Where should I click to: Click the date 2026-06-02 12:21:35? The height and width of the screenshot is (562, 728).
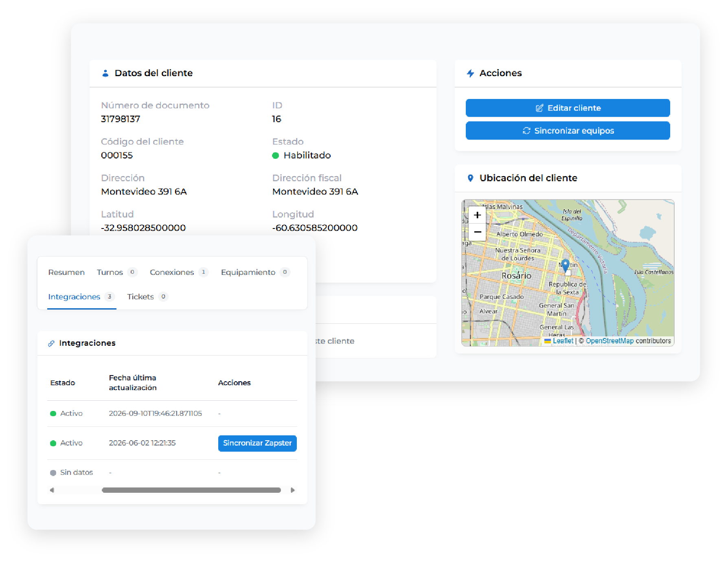(142, 443)
